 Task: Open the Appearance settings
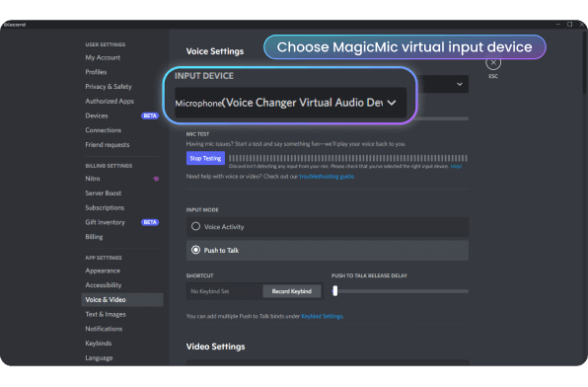coord(103,271)
